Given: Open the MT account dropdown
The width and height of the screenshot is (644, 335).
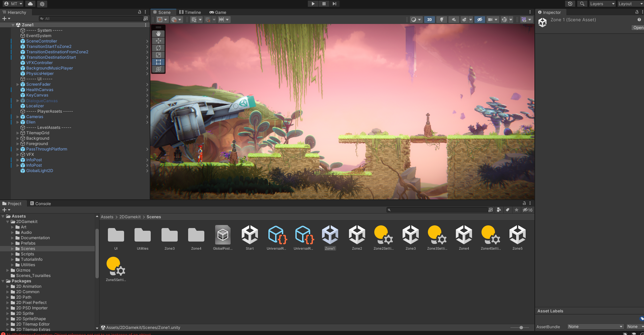Looking at the screenshot, I should pos(13,4).
